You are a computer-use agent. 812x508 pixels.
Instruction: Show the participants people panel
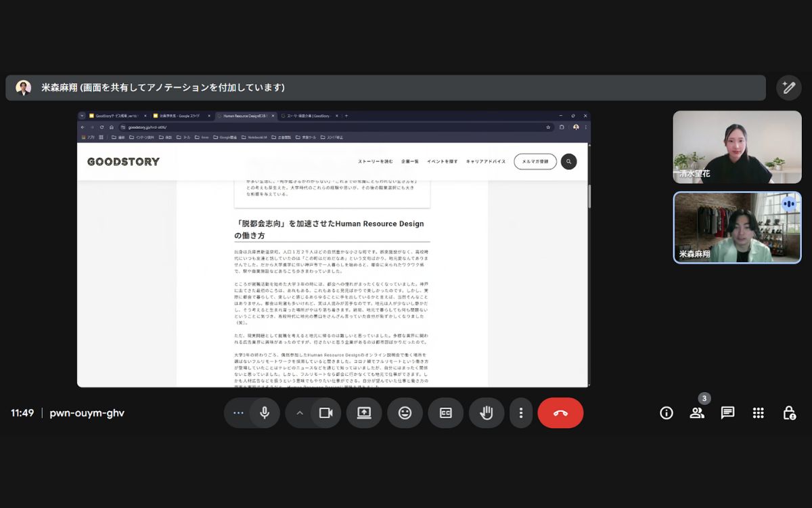tap(697, 413)
